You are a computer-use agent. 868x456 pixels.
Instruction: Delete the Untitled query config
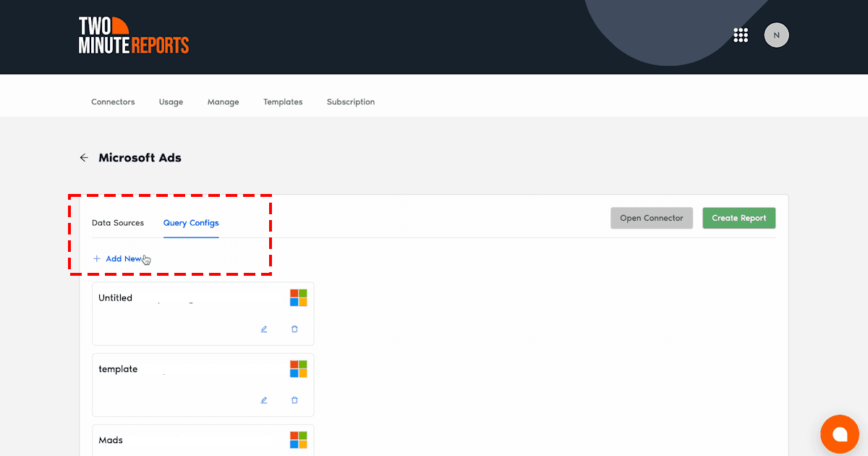[294, 329]
